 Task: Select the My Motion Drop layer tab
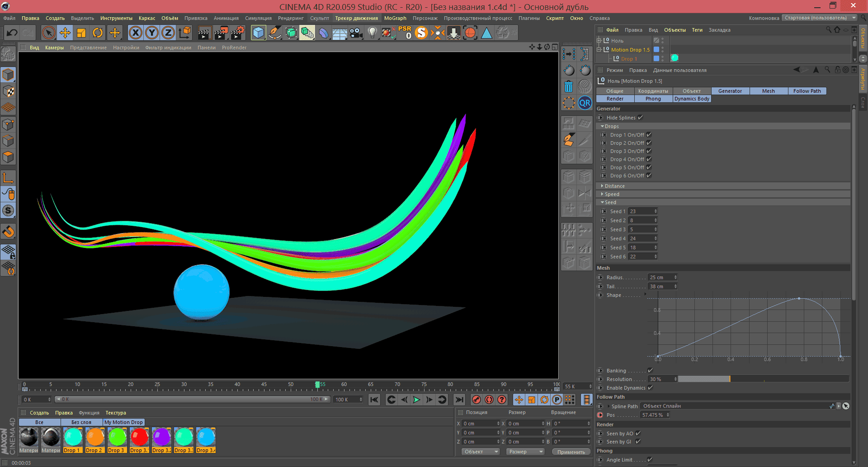coord(123,422)
